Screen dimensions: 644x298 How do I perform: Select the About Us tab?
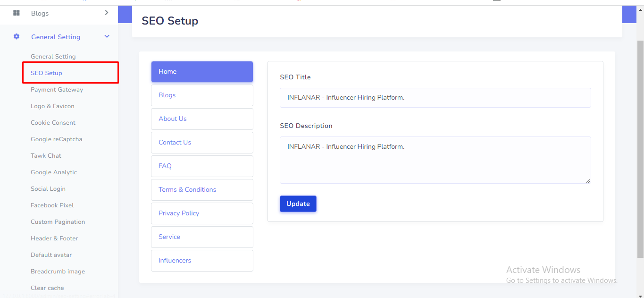click(202, 119)
